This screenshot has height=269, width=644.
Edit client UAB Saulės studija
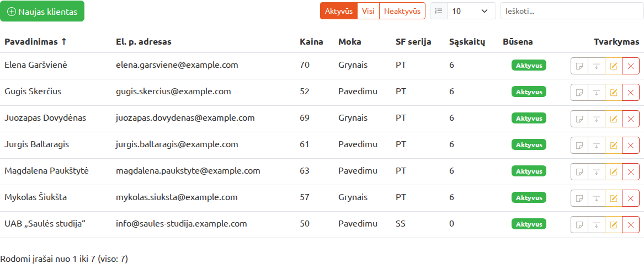tap(614, 225)
